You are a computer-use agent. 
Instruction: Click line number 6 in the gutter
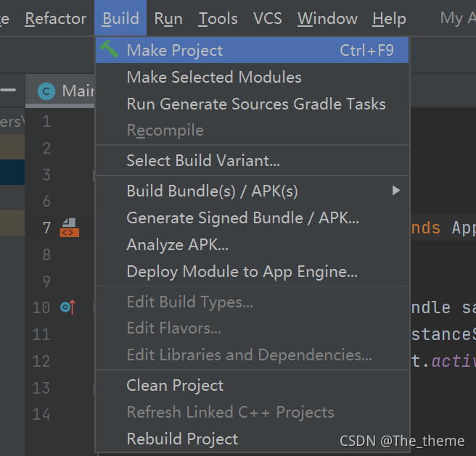46,201
